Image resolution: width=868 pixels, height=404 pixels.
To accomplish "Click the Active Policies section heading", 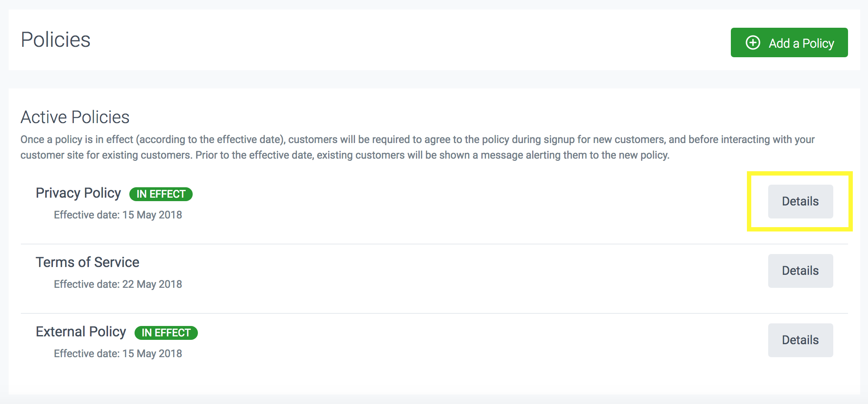I will point(75,117).
